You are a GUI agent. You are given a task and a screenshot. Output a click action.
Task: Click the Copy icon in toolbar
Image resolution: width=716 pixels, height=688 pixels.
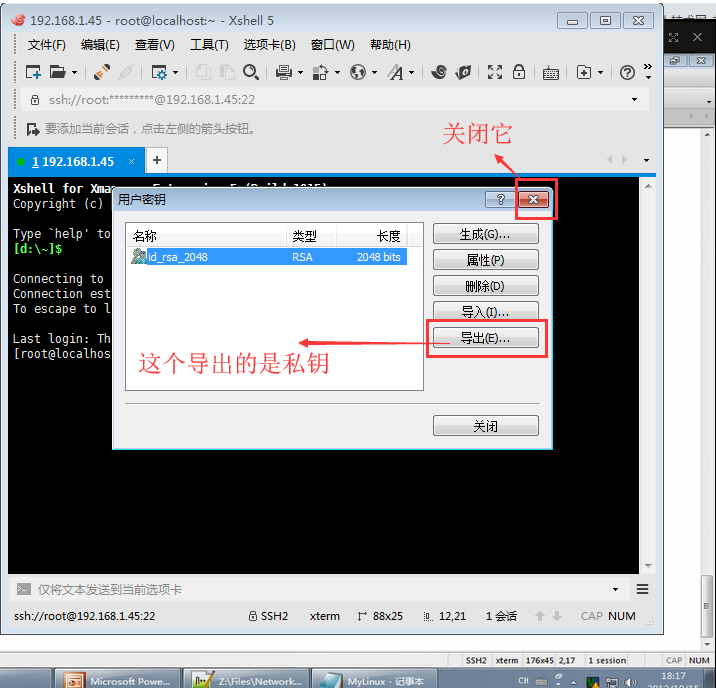tap(203, 72)
